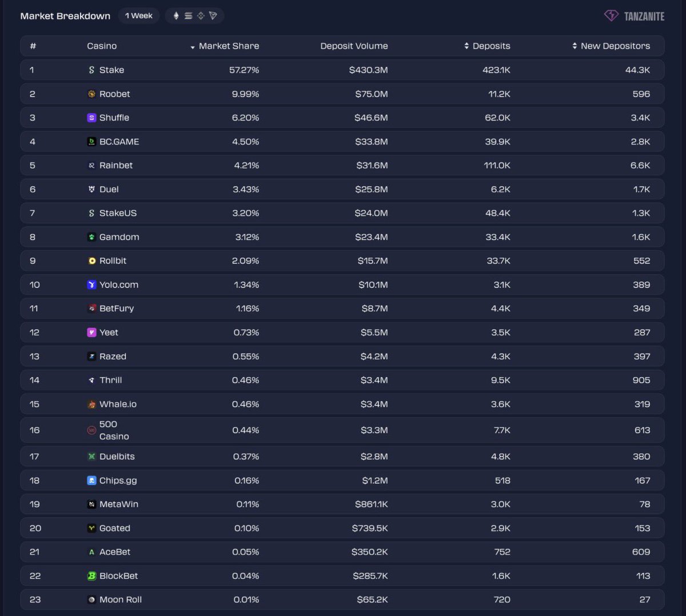
Task: Select Shuffle's 62.0K deposits cell
Action: [497, 118]
